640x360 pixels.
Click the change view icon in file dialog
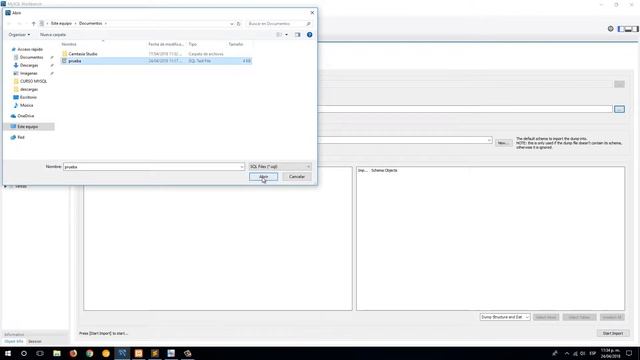point(279,35)
